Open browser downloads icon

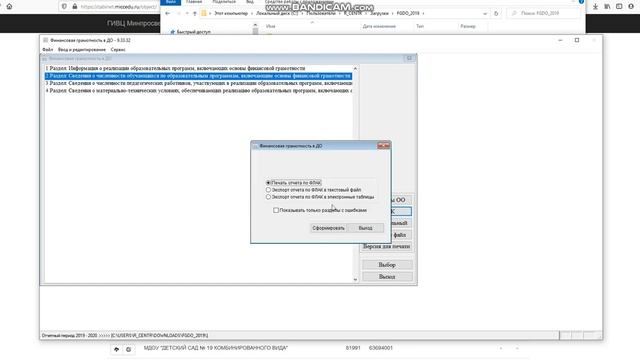[596, 7]
